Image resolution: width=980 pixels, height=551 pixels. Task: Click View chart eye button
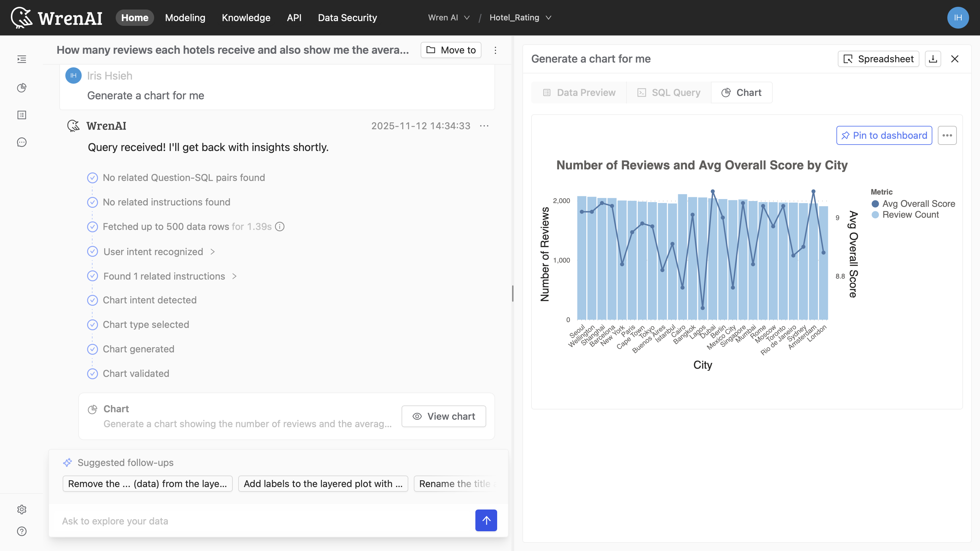tap(444, 416)
